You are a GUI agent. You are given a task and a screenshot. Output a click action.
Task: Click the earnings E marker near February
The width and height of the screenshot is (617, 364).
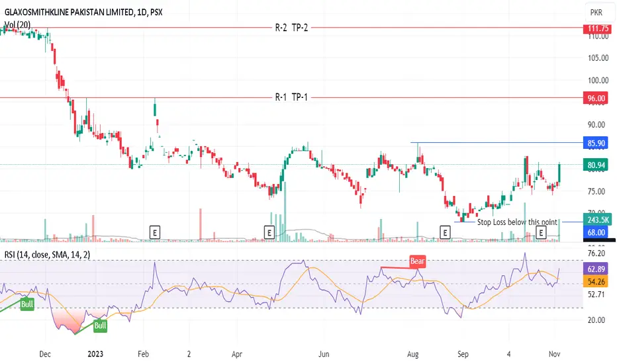pos(155,232)
